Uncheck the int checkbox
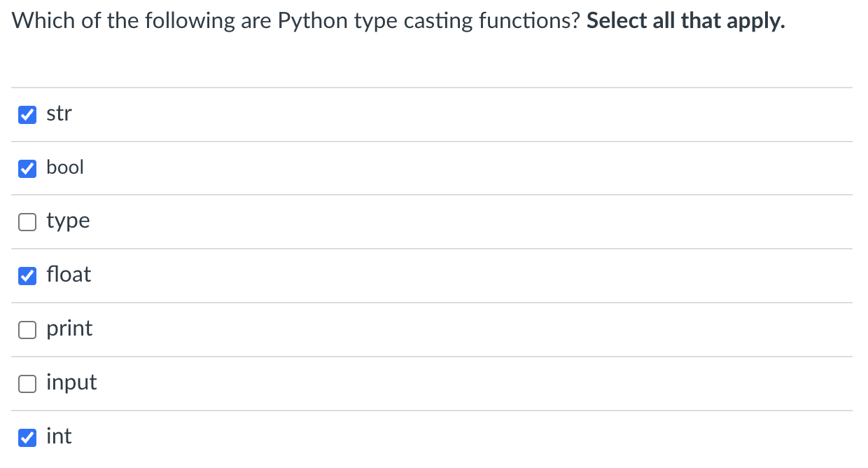Image resolution: width=868 pixels, height=468 pixels. tap(27, 437)
